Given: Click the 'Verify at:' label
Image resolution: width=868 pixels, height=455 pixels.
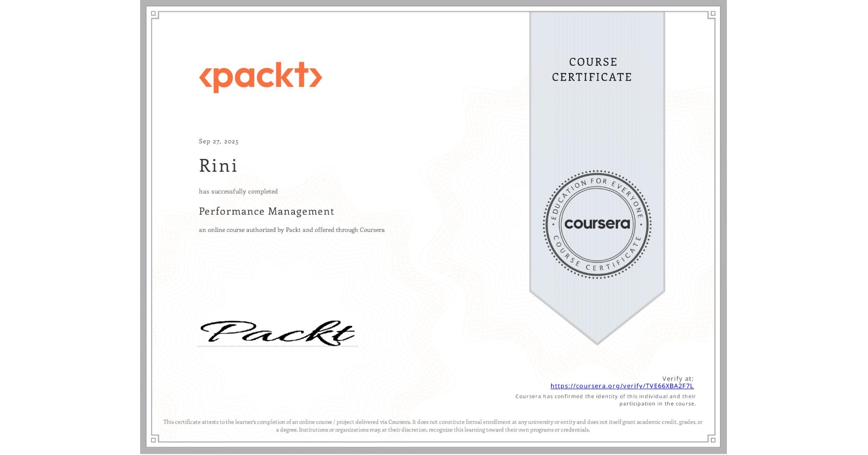Looking at the screenshot, I should [678, 379].
